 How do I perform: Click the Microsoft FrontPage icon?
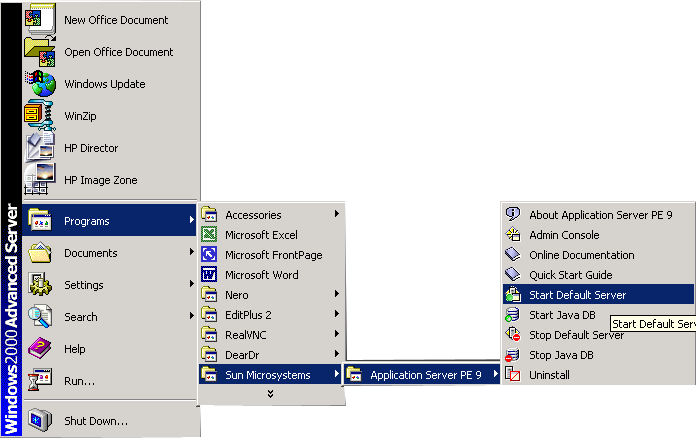pos(210,255)
